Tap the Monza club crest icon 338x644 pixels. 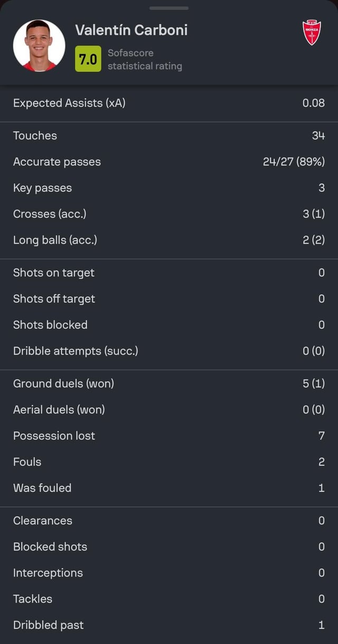coord(312,32)
